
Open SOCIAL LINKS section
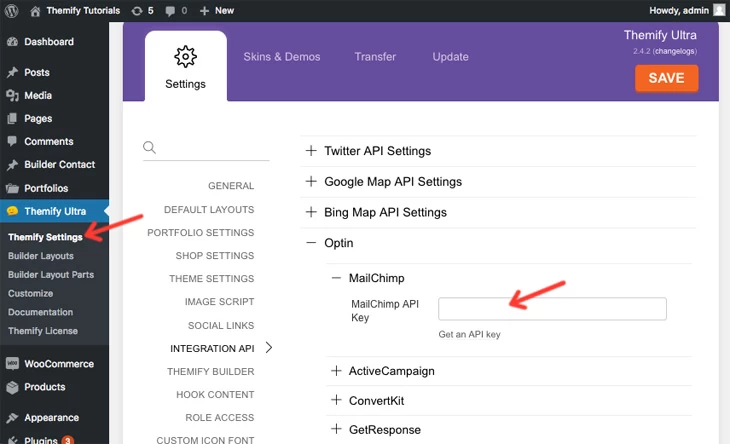[x=221, y=325]
